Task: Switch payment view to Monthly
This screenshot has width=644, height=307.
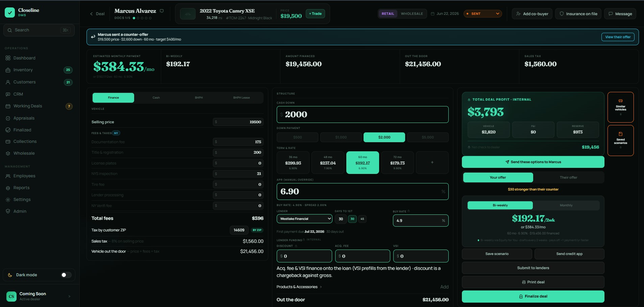Action: 566,205
